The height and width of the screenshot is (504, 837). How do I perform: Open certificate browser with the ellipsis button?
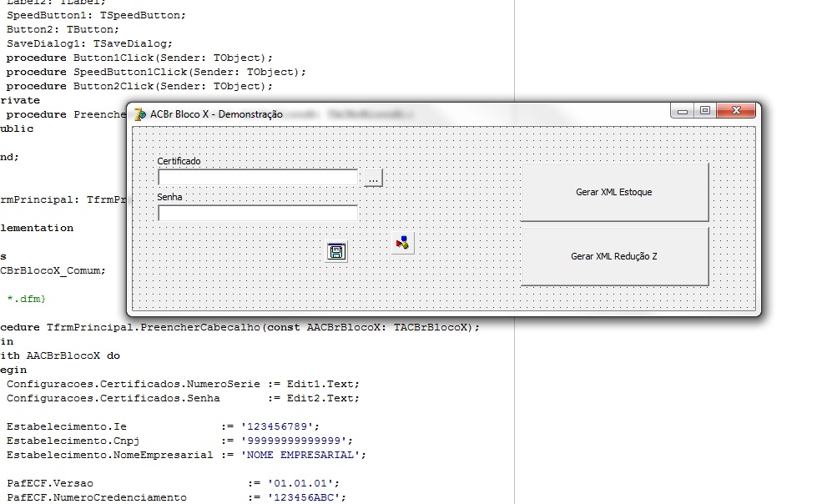(x=373, y=178)
